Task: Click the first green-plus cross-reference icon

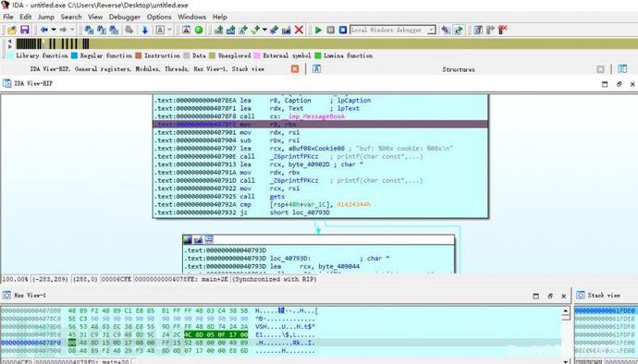Action: [218, 30]
